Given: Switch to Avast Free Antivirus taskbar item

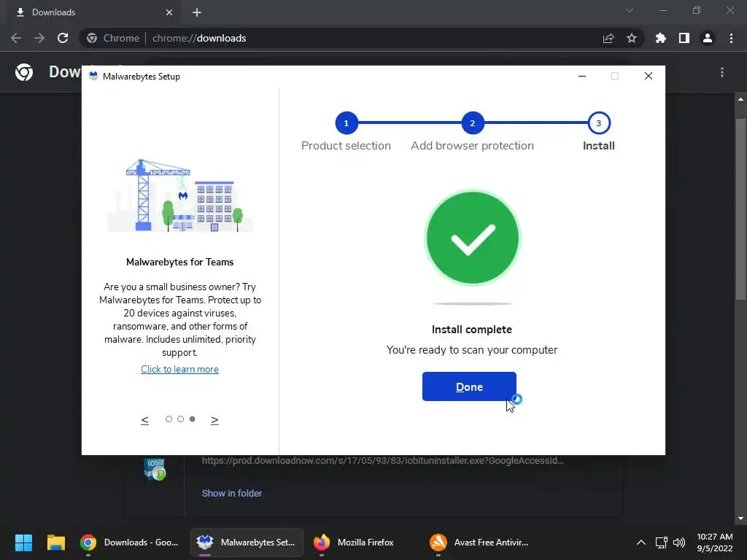Looking at the screenshot, I should [x=479, y=542].
